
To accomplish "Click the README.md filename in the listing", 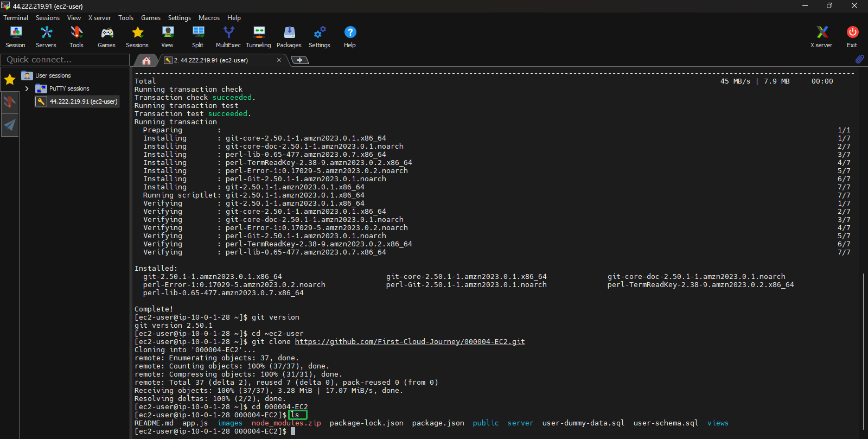I will coord(154,423).
